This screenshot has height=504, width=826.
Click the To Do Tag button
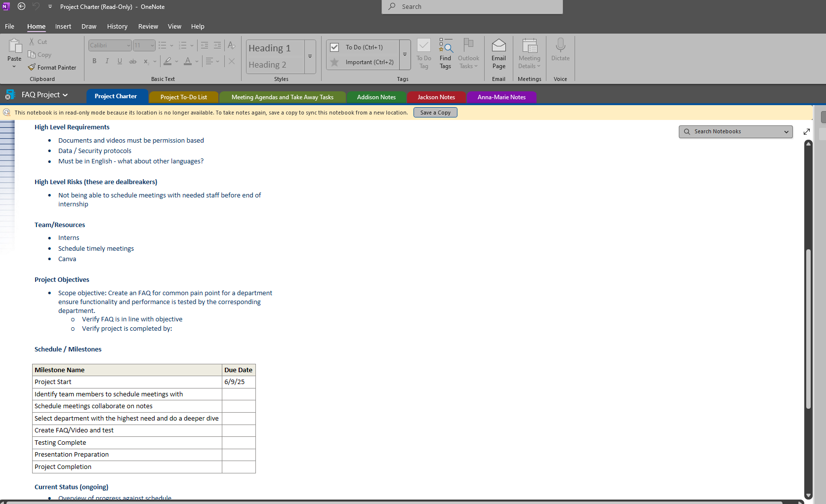click(x=424, y=54)
